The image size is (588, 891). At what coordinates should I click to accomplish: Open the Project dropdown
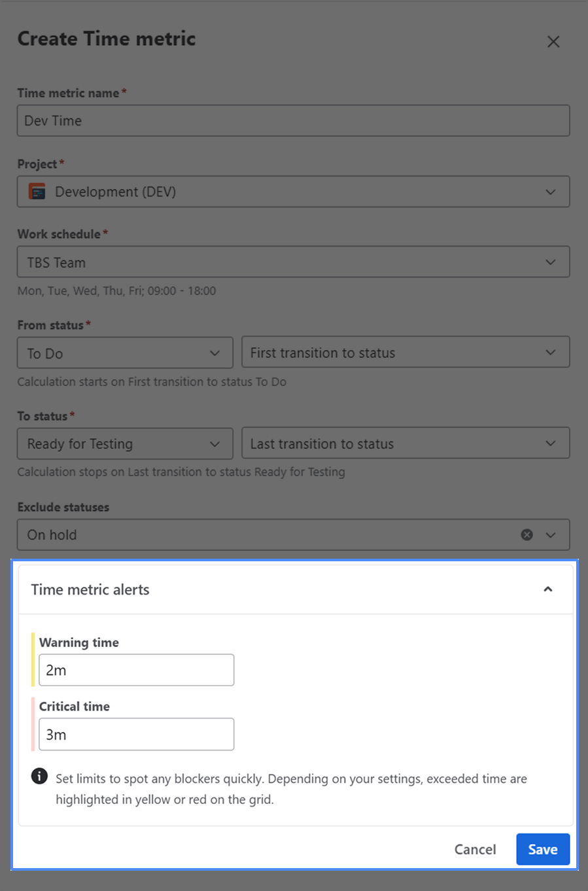(293, 192)
